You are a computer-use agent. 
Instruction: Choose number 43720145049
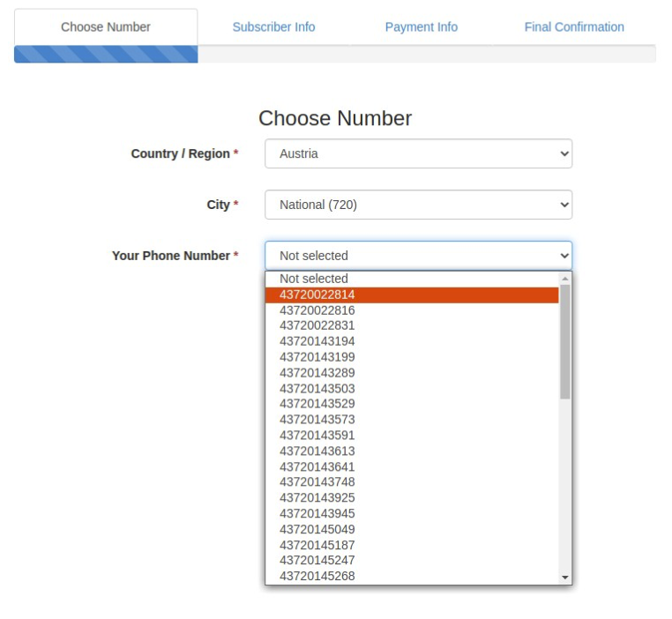tap(412, 529)
